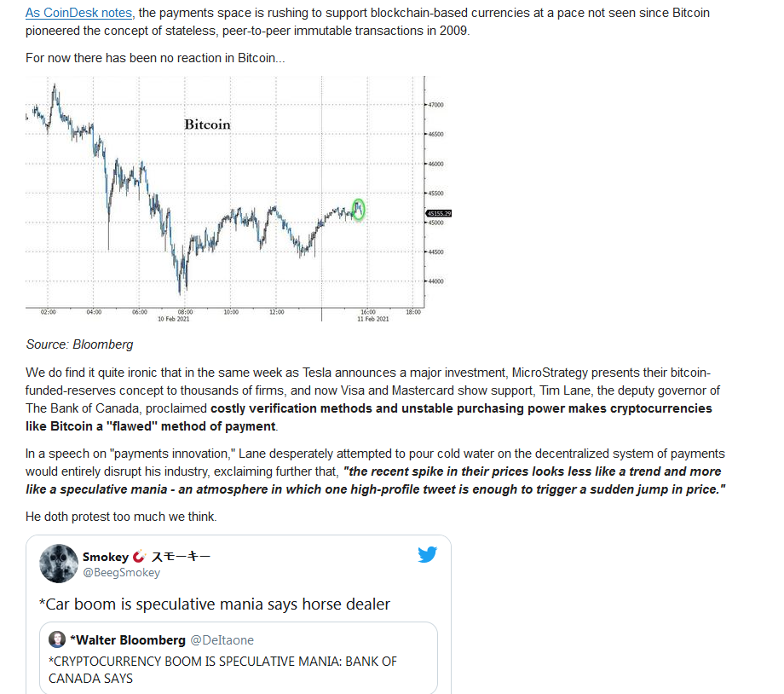Click the magnet emoji beside Smokey's name
This screenshot has width=784, height=694.
[x=140, y=557]
